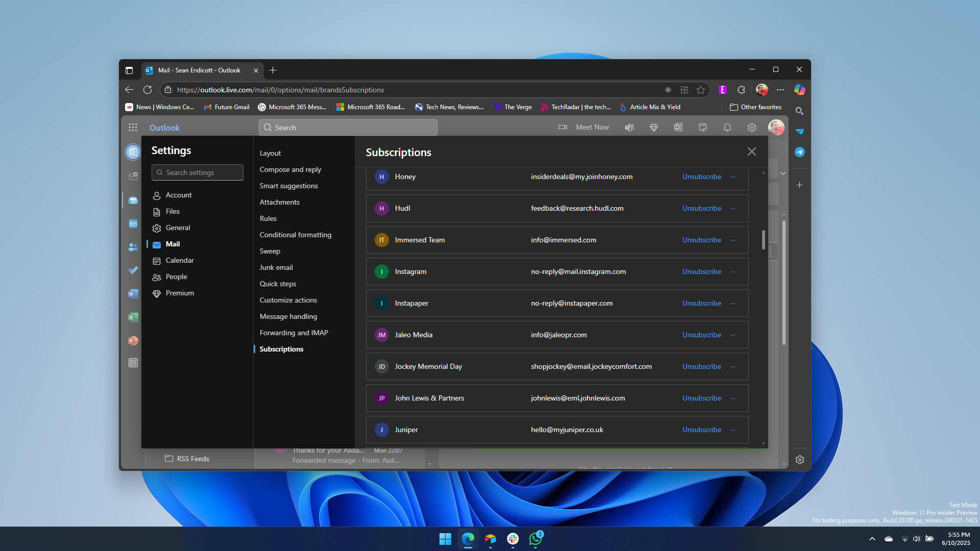Open more options for Instapaper subscription

733,304
